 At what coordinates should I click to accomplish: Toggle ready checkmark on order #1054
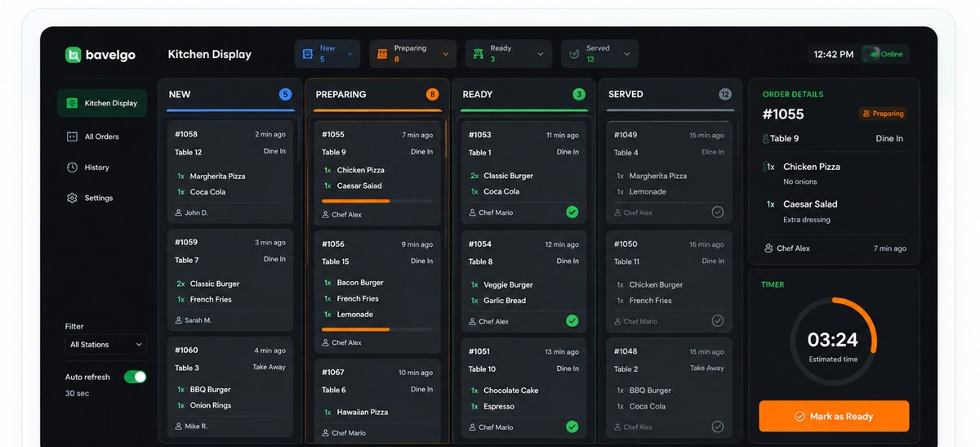[572, 321]
